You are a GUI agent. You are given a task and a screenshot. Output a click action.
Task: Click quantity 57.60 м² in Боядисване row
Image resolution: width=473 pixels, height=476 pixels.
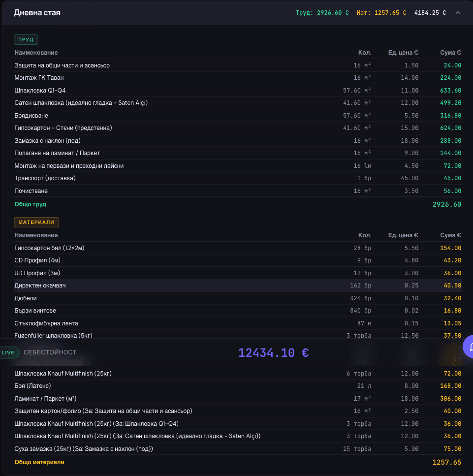357,116
